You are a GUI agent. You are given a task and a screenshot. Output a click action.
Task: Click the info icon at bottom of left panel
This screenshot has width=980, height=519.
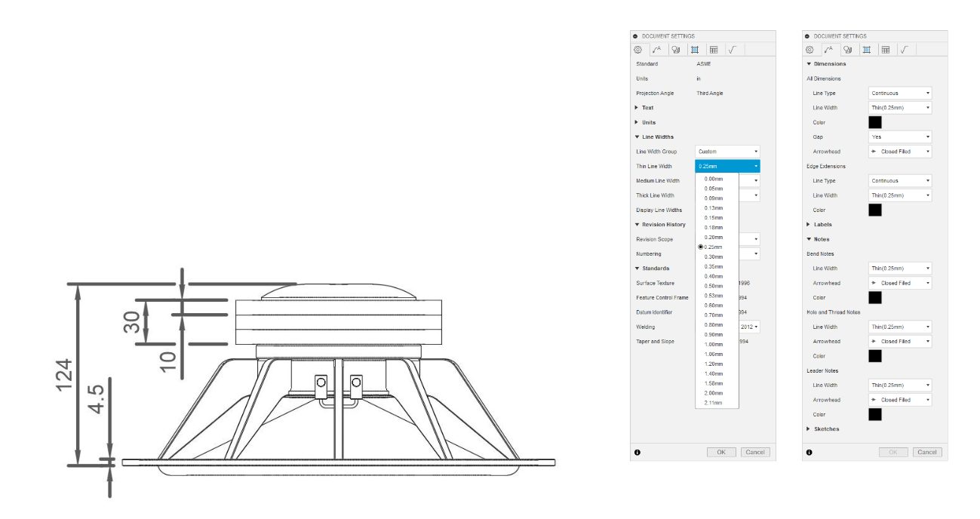coord(637,452)
